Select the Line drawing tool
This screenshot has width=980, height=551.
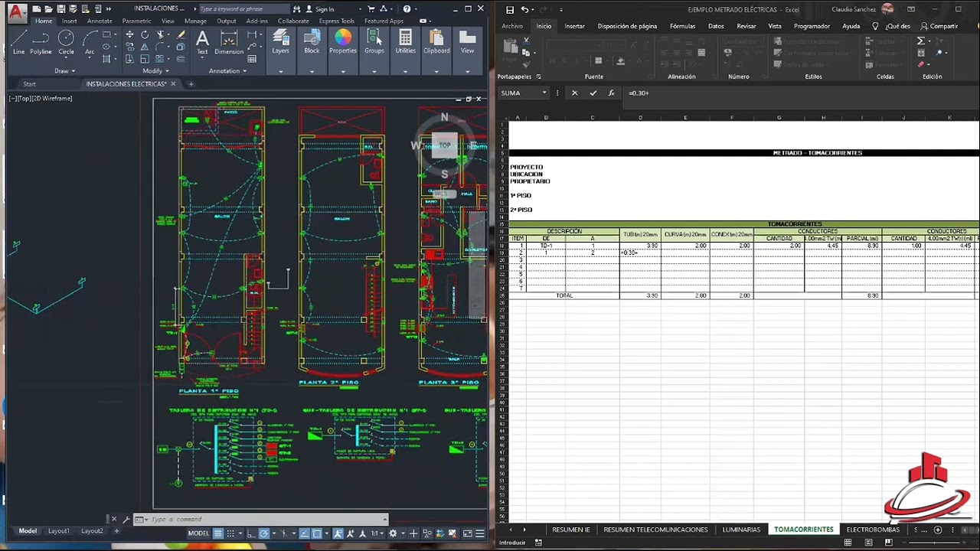(18, 42)
